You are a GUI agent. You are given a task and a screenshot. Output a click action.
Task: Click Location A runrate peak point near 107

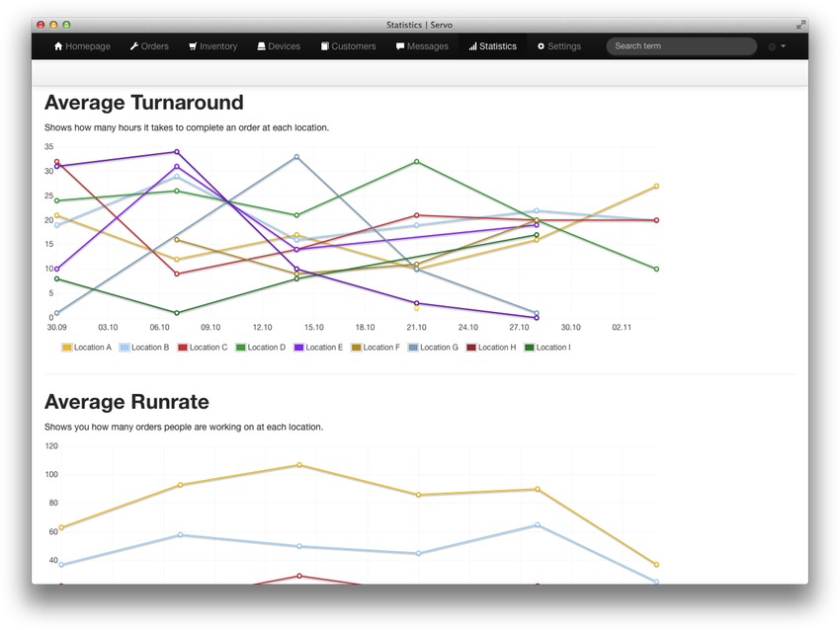point(299,465)
